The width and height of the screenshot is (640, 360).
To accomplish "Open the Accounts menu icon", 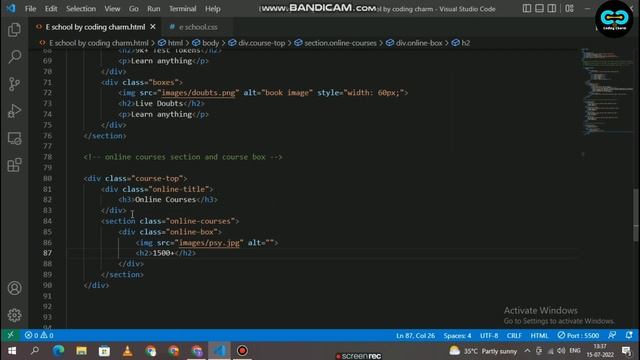I will pos(14,288).
